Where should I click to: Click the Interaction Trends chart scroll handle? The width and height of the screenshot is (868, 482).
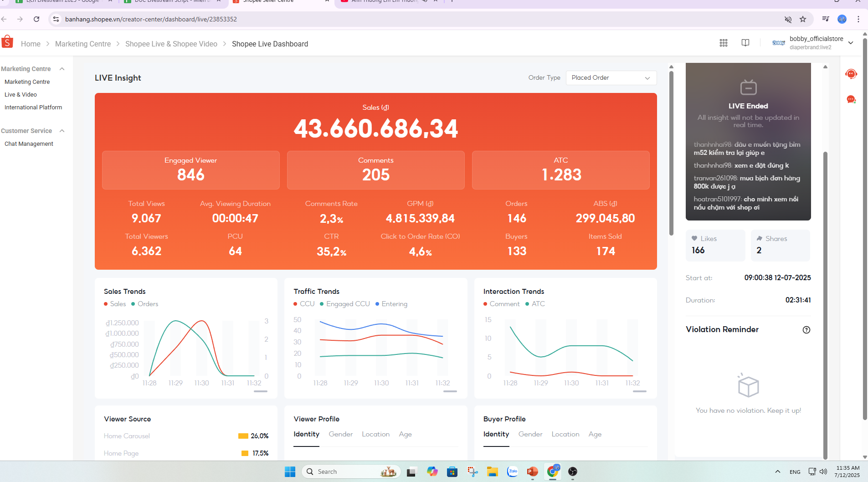click(640, 391)
